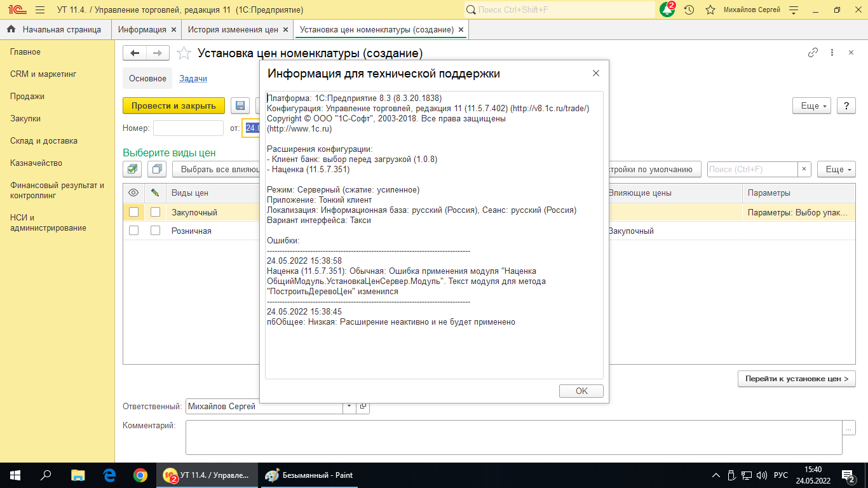Screen dimensions: 868x488
Task: Open the 1C main menu hamburger icon
Action: point(40,10)
